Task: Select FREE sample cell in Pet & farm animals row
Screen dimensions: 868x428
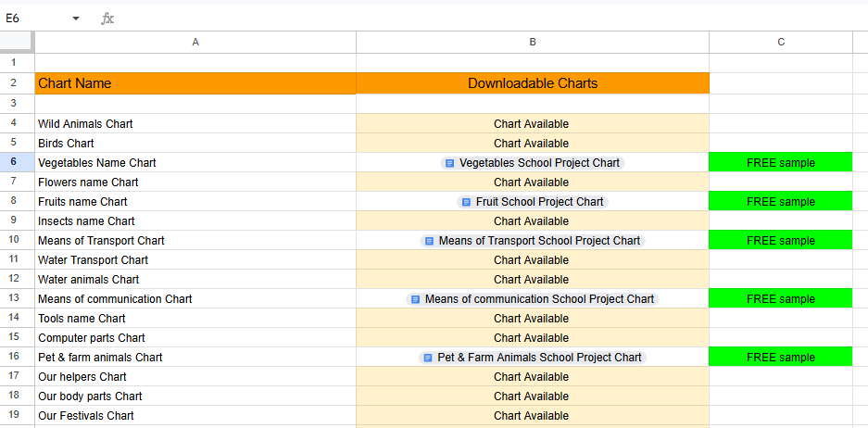Action: pyautogui.click(x=781, y=357)
